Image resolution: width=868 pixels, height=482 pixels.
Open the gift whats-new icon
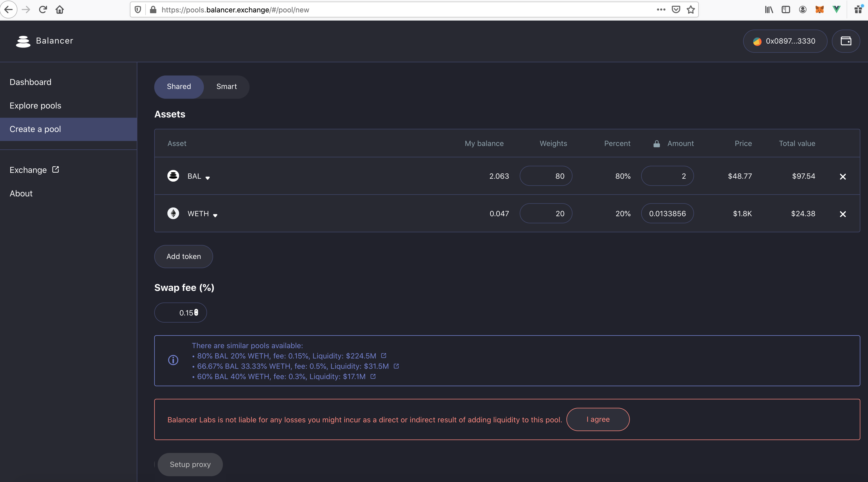[x=858, y=10]
